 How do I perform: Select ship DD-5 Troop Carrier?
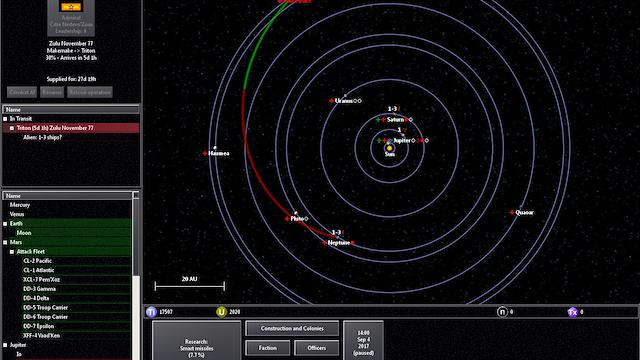tap(45, 308)
